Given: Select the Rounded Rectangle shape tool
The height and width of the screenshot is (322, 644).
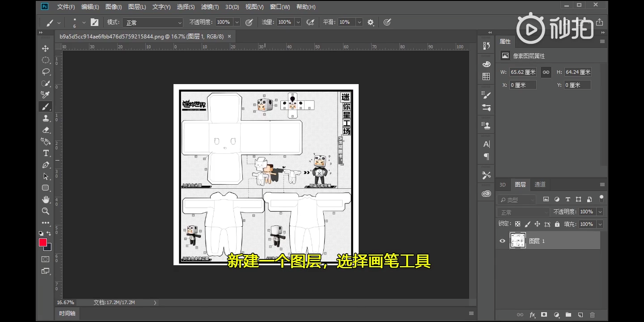Looking at the screenshot, I should point(46,188).
